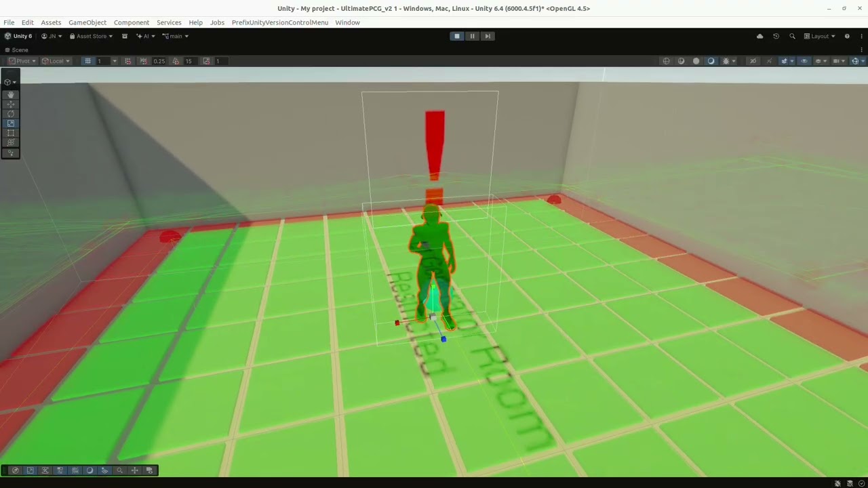Click the help question mark icon
This screenshot has width=868, height=488.
click(x=847, y=36)
